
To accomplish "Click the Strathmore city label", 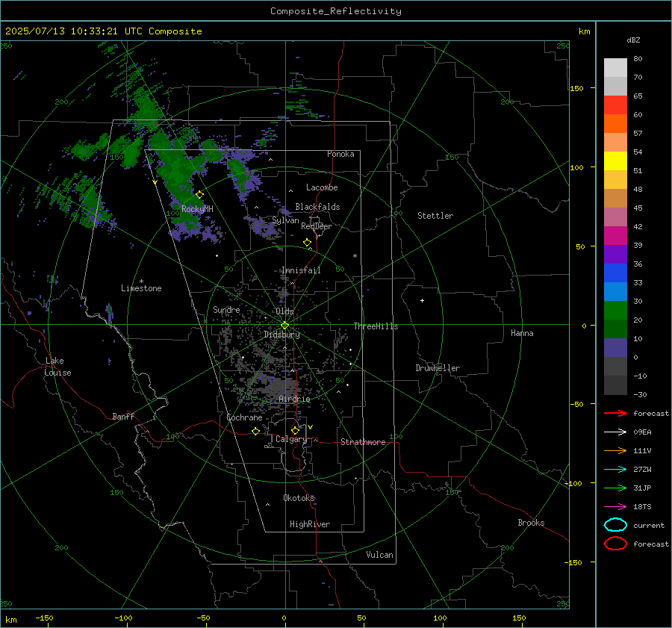I will (x=363, y=442).
